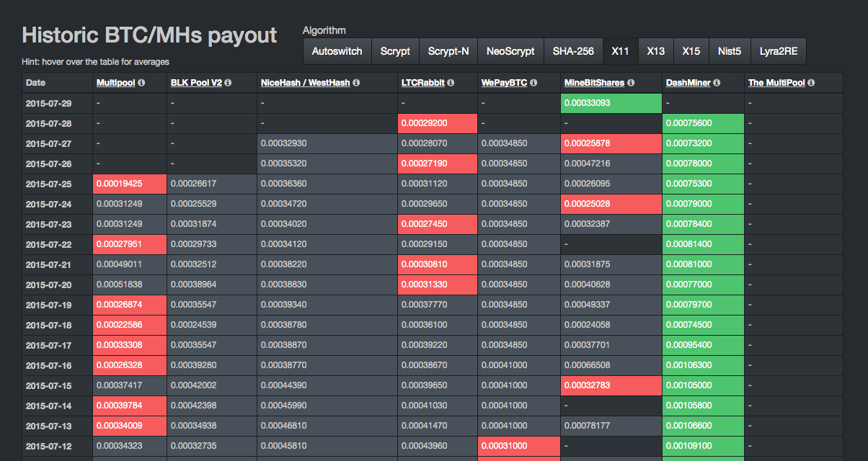The width and height of the screenshot is (868, 461).
Task: Click info icon next to DashMiner
Action: point(716,83)
